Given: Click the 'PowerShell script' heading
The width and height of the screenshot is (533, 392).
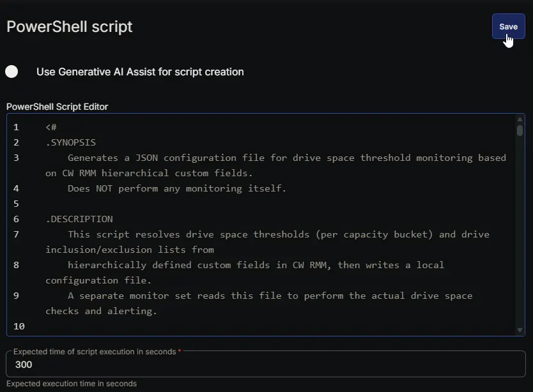Looking at the screenshot, I should 70,27.
